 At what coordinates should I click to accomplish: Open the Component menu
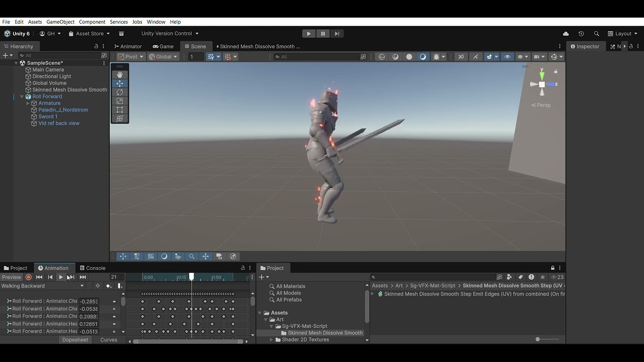pos(92,22)
